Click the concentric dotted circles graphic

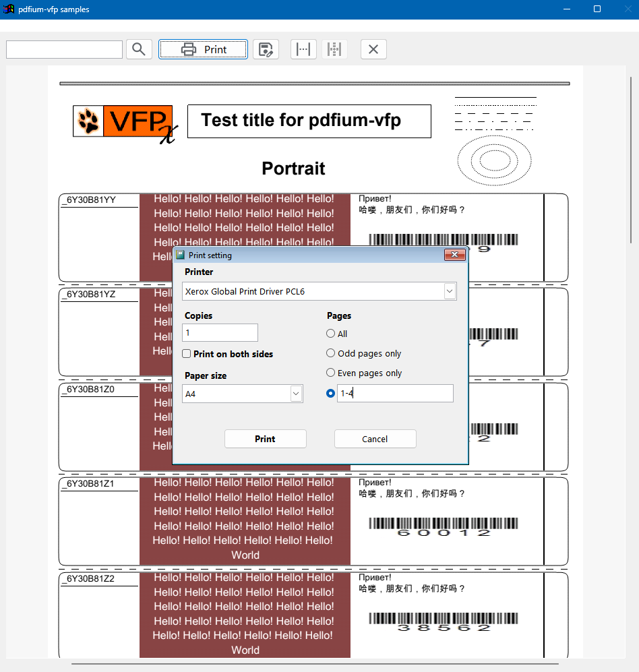(495, 160)
